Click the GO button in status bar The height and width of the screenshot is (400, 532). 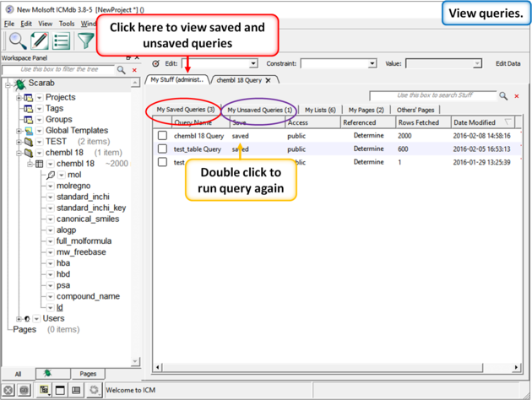[25, 390]
